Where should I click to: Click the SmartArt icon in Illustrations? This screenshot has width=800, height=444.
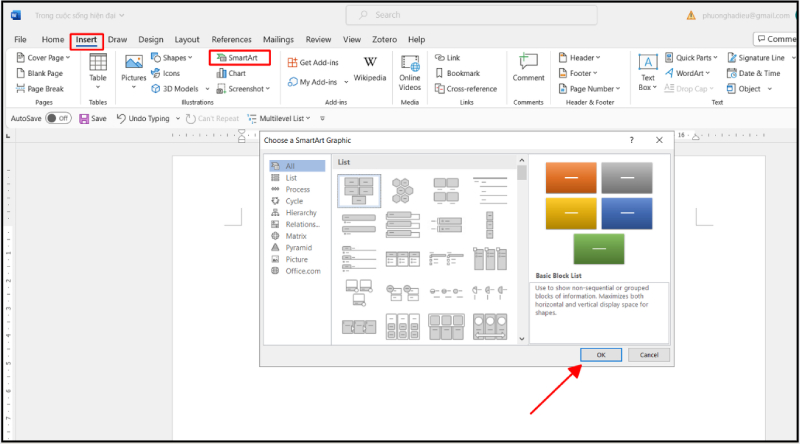point(218,58)
